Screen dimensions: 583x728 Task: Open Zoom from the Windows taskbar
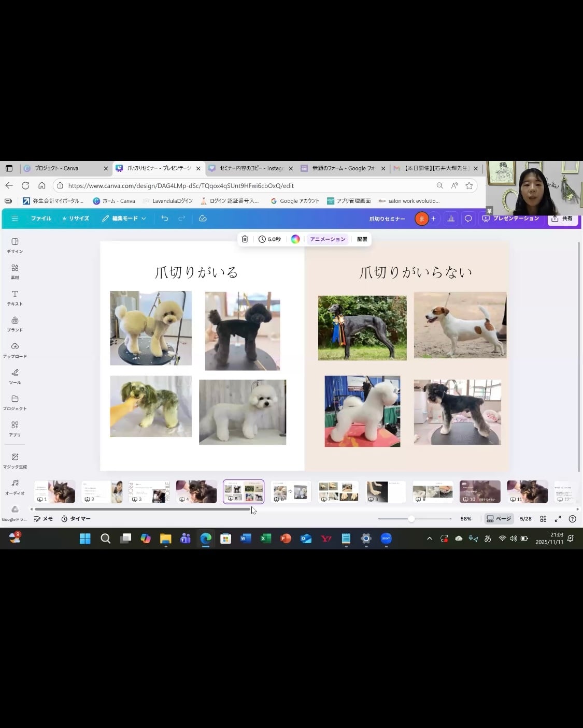[x=386, y=538]
